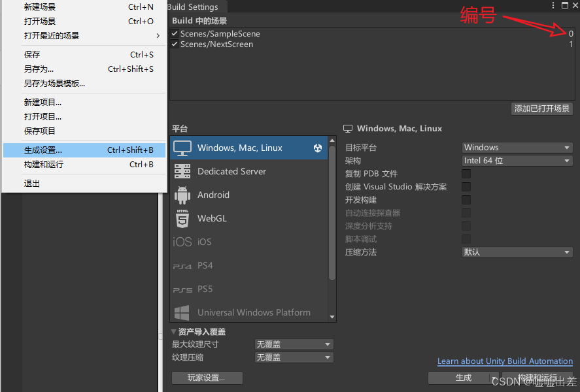Image resolution: width=580 pixels, height=392 pixels.
Task: Open the Learn about Unity Build Automation link
Action: (x=505, y=361)
